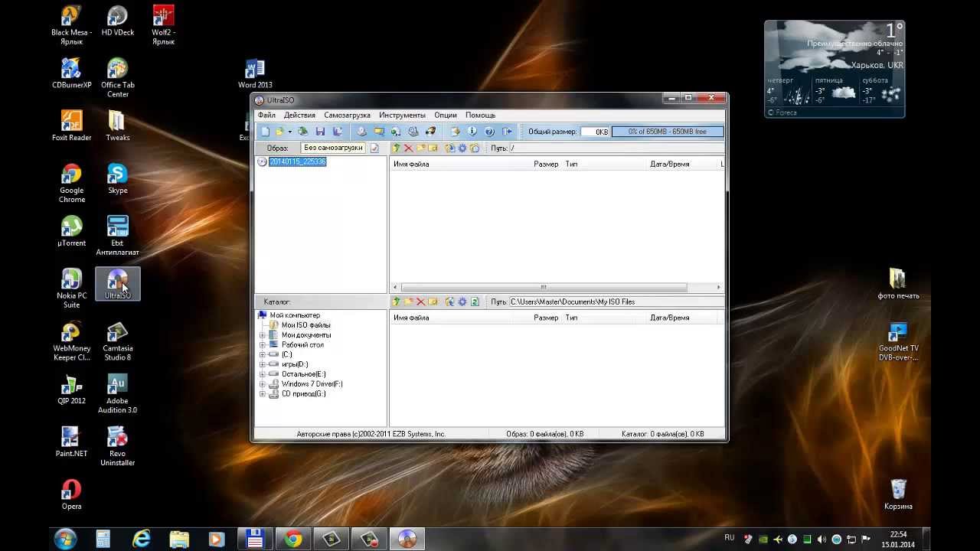Click the Общий размер value field

(x=595, y=132)
